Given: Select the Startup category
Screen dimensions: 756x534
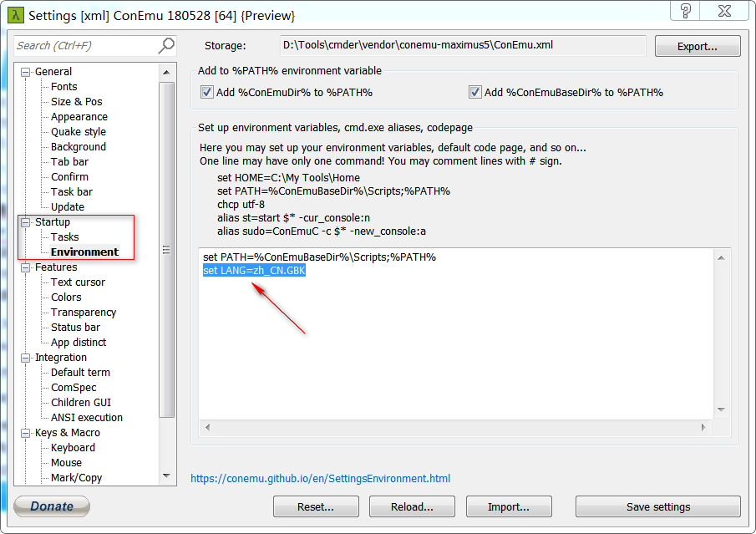Looking at the screenshot, I should 52,222.
